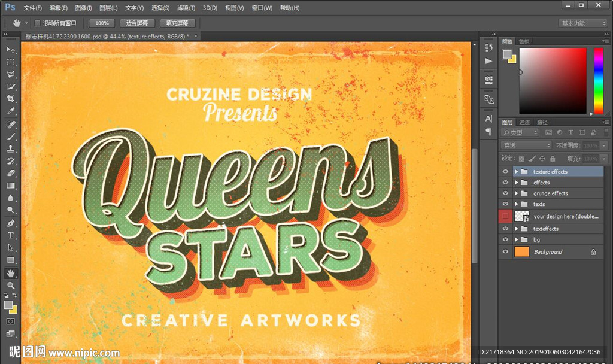
Task: Expand the texts layer group
Action: (x=516, y=204)
